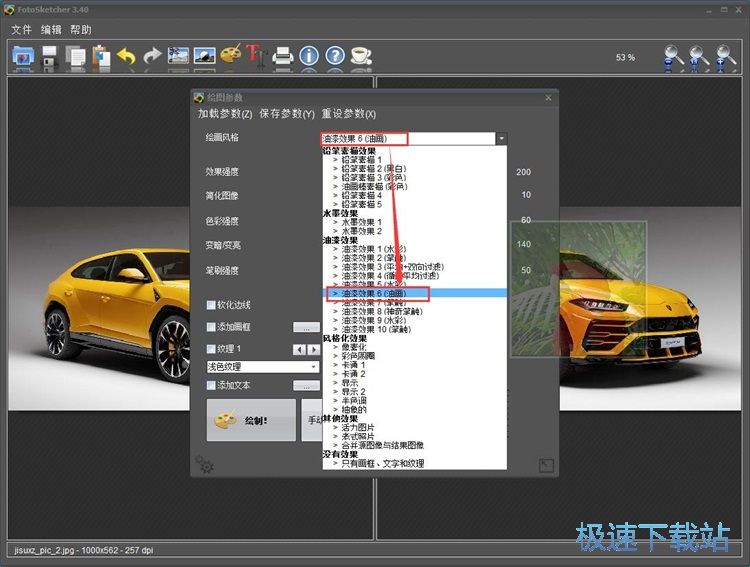Viewport: 750px width, 567px height.
Task: Open 加载参数(Z) in dialog menu
Action: tap(225, 114)
